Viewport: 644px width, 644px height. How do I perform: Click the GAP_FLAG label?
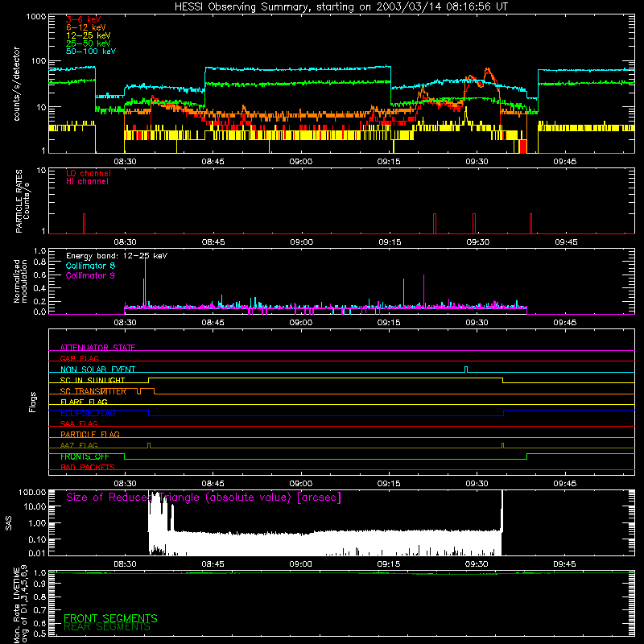[79, 358]
